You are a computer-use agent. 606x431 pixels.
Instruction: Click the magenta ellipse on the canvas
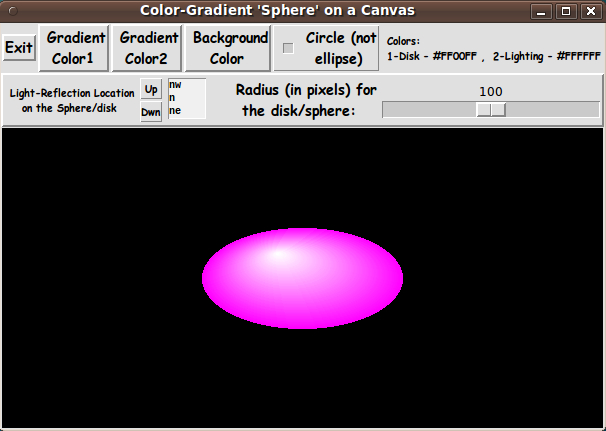303,278
